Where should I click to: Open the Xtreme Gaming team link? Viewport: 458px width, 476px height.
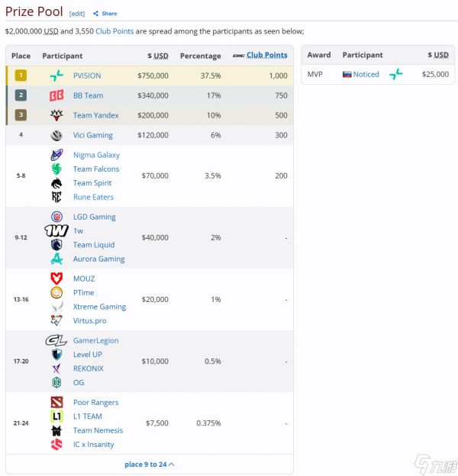coord(100,307)
